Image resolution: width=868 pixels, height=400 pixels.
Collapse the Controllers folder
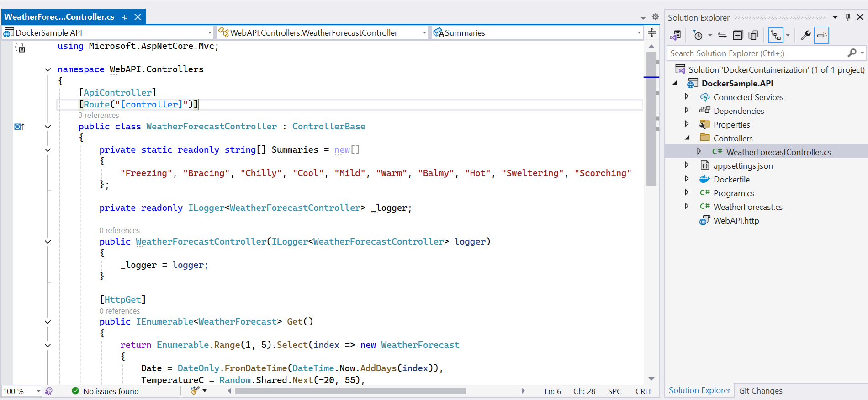[687, 138]
